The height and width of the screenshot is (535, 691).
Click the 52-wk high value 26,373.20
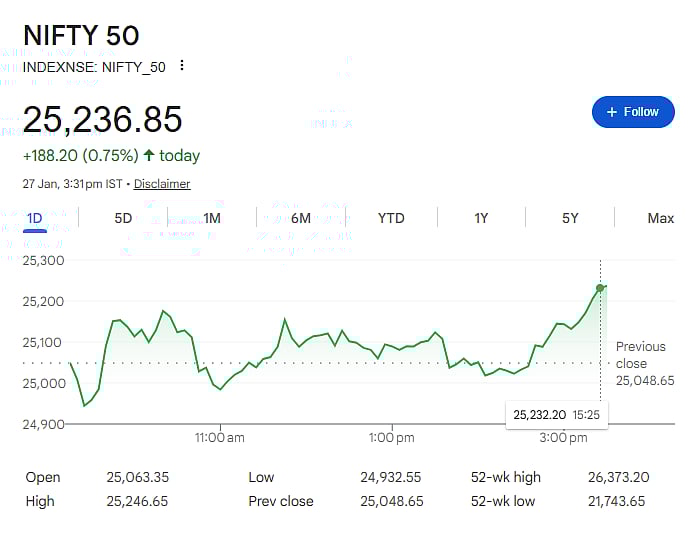(x=618, y=477)
